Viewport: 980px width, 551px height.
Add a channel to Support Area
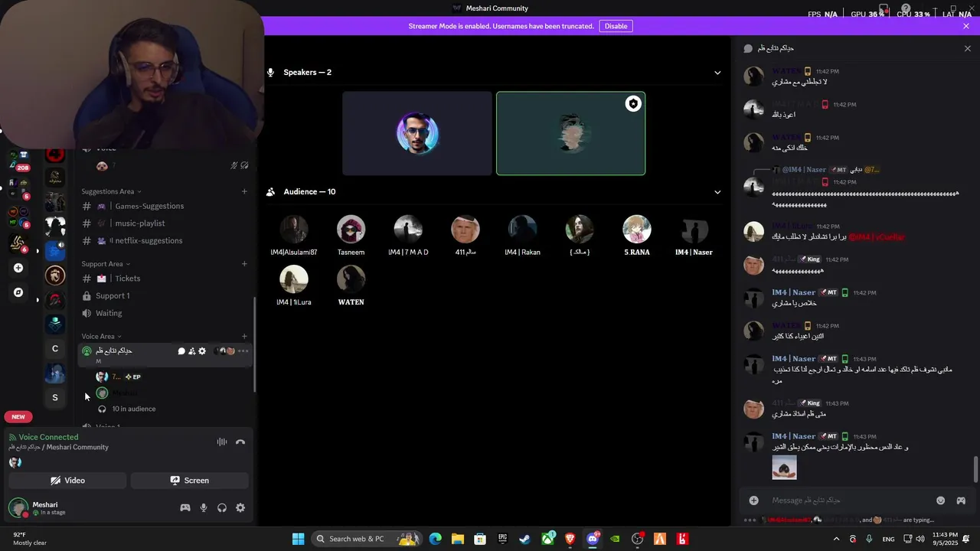(x=244, y=264)
